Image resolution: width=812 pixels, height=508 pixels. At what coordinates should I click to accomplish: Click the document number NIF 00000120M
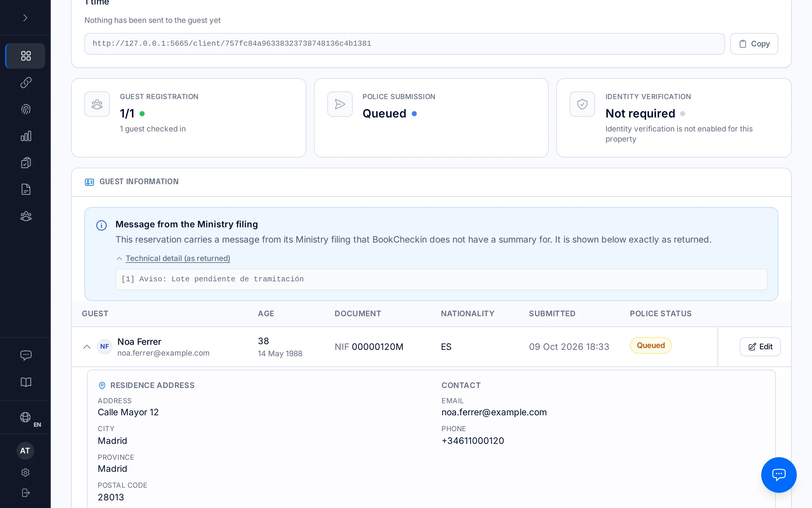click(x=369, y=347)
